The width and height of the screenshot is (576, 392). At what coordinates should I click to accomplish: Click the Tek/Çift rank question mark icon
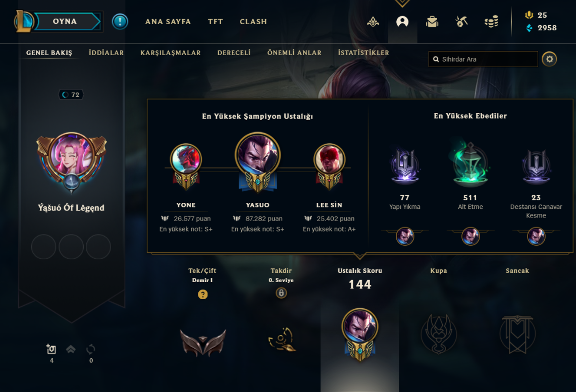[203, 294]
